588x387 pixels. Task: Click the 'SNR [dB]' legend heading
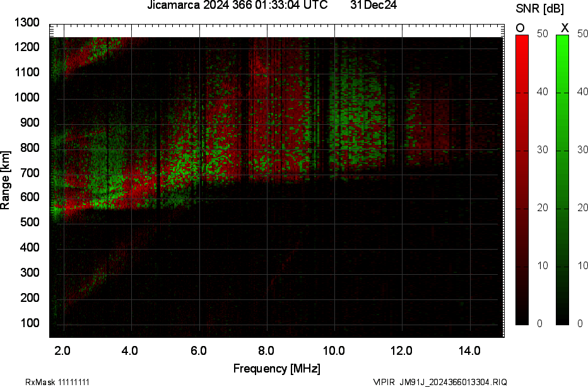(539, 9)
